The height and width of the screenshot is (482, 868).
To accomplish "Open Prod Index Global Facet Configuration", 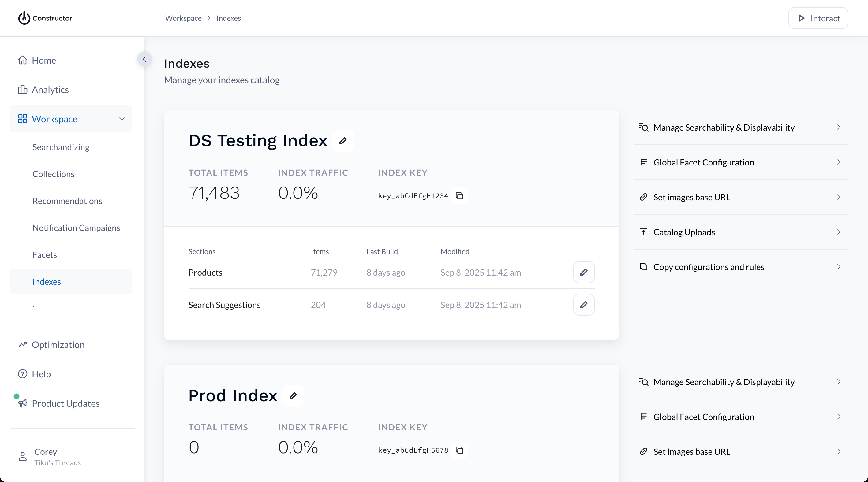I will [x=741, y=417].
